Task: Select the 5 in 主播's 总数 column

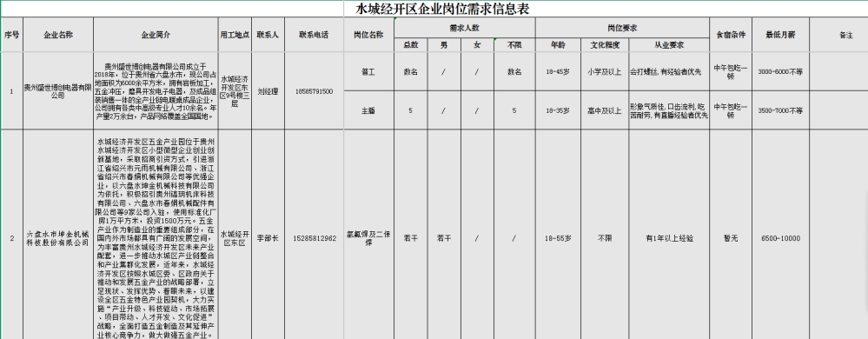Action: click(411, 110)
